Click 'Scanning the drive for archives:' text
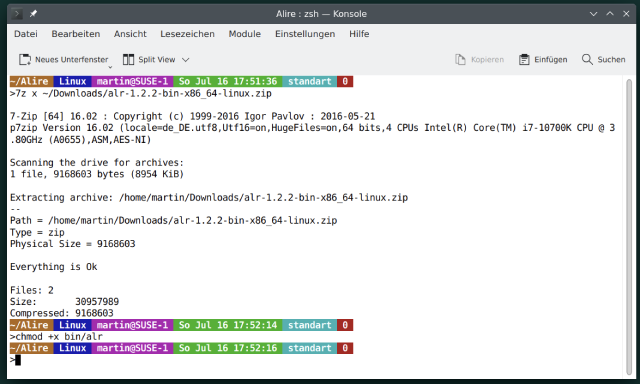The image size is (640, 384). pyautogui.click(x=97, y=162)
